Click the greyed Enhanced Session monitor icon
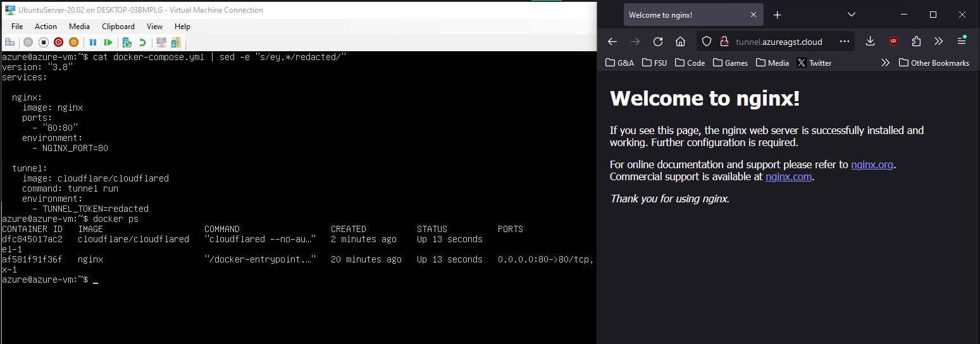This screenshot has height=344, width=980. pyautogui.click(x=161, y=42)
